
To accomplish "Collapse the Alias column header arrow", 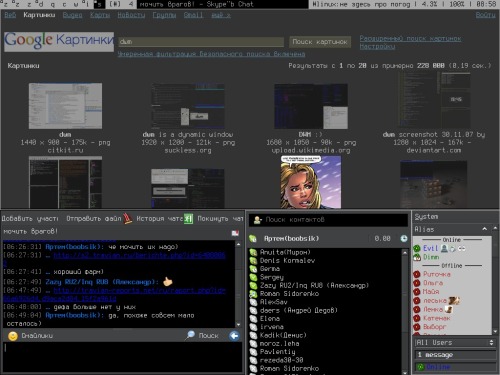I will coord(484,229).
